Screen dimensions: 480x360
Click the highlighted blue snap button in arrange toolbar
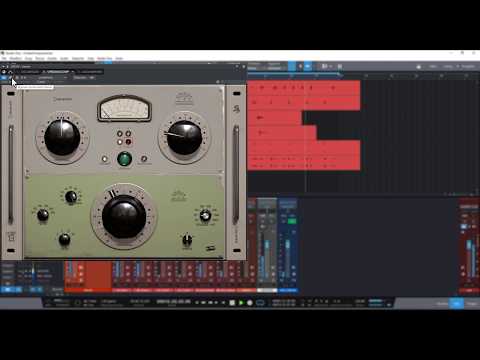click(307, 66)
